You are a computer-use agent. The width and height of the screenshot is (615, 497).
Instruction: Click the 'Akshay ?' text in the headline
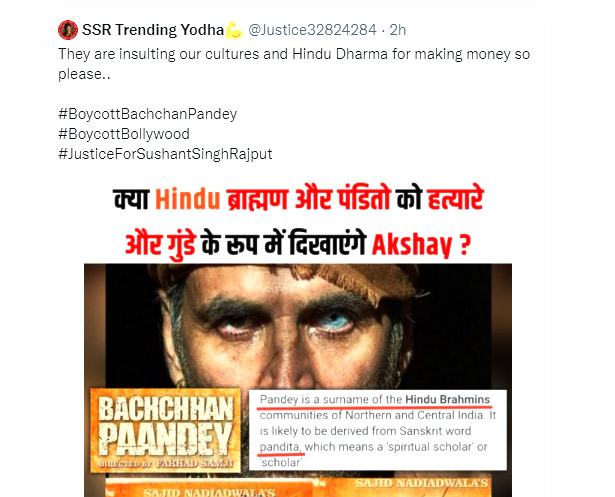coord(421,245)
